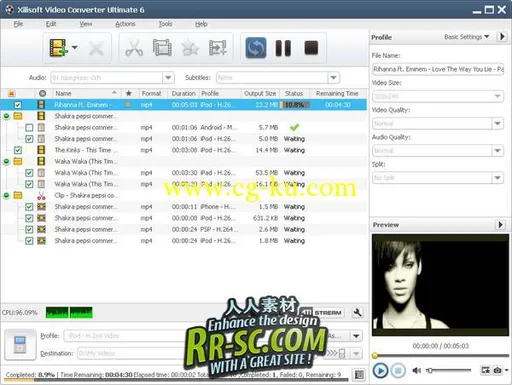Viewport: 512px width, 385px height.
Task: Click the scissors clip icon on Clip row
Action: pyautogui.click(x=41, y=196)
